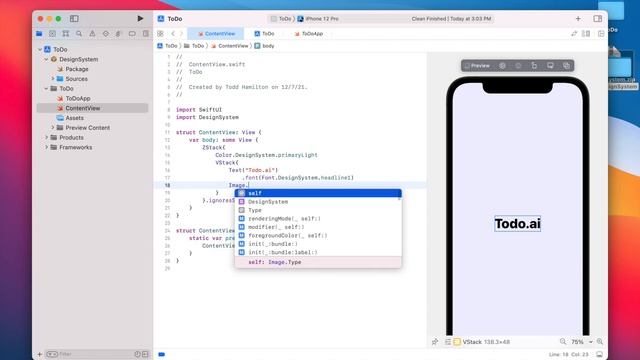The height and width of the screenshot is (360, 640).
Task: Toggle the navigator sidebar panel
Action: click(x=74, y=18)
